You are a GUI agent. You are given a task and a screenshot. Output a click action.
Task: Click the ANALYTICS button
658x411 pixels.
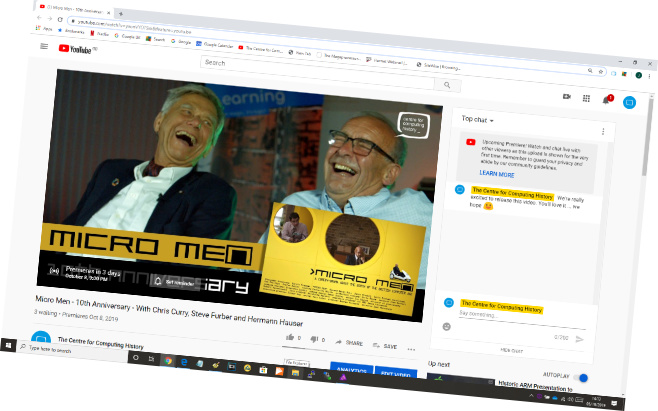[x=352, y=369]
